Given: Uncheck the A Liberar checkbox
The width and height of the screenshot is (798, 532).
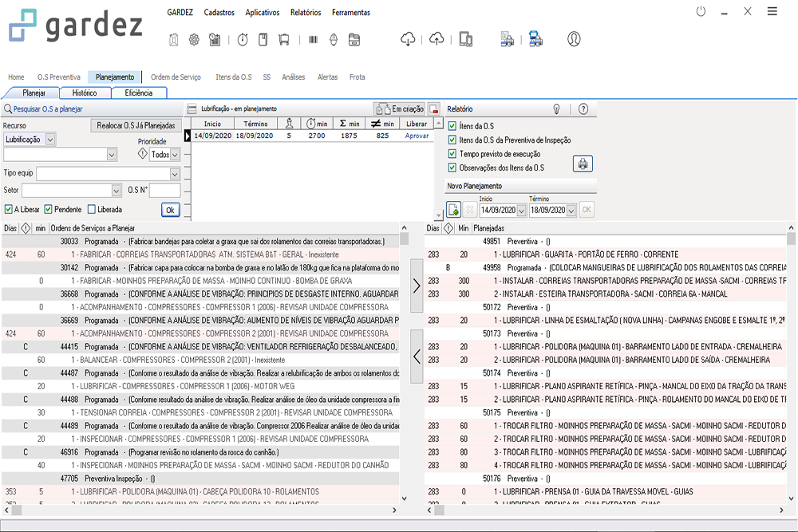Looking at the screenshot, I should [x=8, y=209].
